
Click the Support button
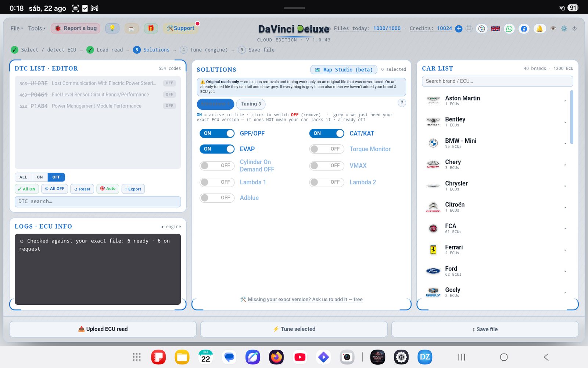(180, 28)
